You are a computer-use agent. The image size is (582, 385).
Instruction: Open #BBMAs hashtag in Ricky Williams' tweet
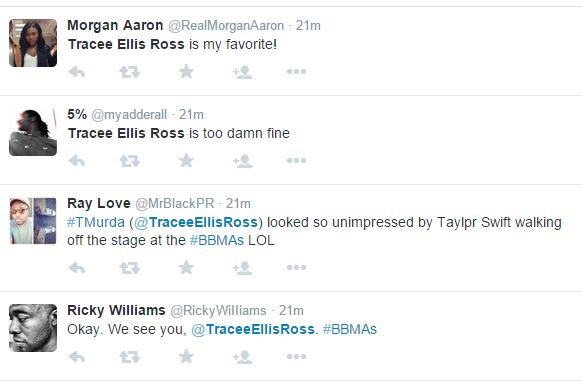350,329
